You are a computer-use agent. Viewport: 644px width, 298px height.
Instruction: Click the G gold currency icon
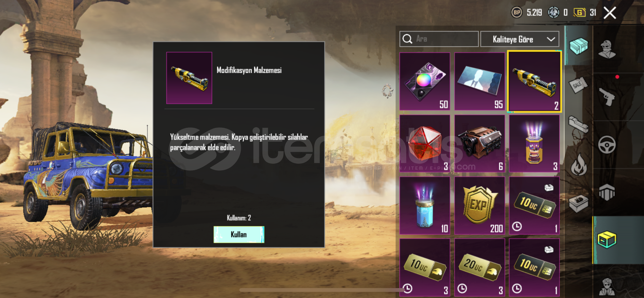(x=580, y=12)
